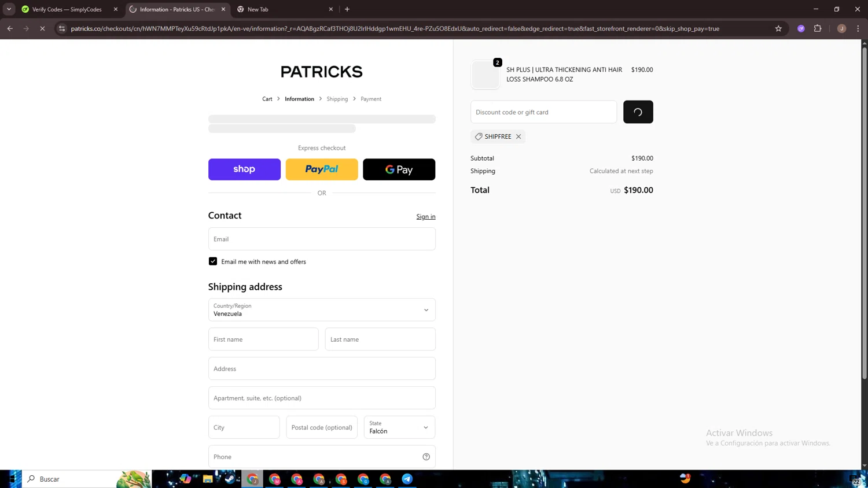Click into the Address field
The width and height of the screenshot is (868, 488).
pos(322,368)
